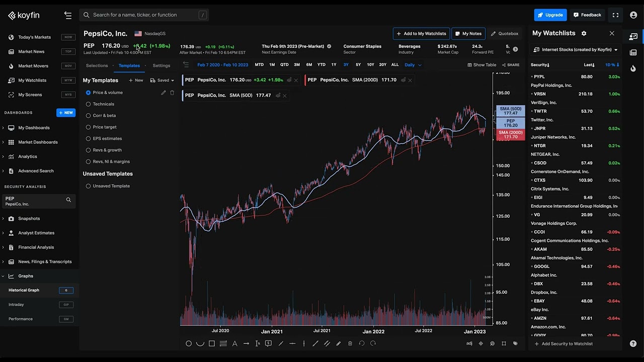This screenshot has height=362, width=644.
Task: Sort watchlist by 1D % column
Action: click(x=612, y=65)
